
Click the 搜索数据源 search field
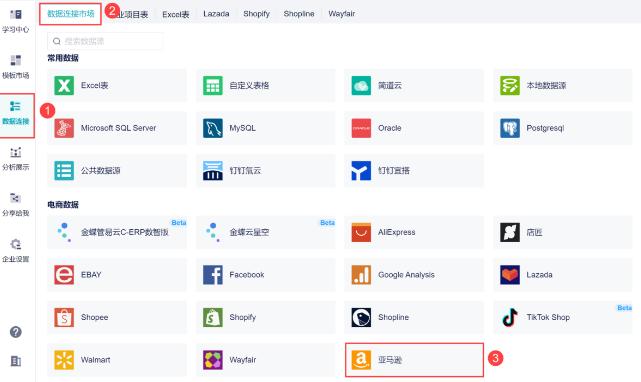click(105, 41)
